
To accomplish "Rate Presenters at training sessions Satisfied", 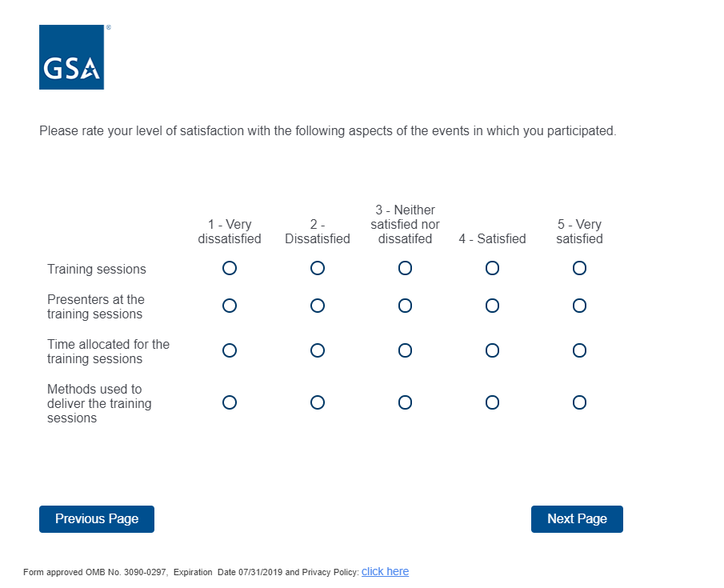I will click(492, 306).
